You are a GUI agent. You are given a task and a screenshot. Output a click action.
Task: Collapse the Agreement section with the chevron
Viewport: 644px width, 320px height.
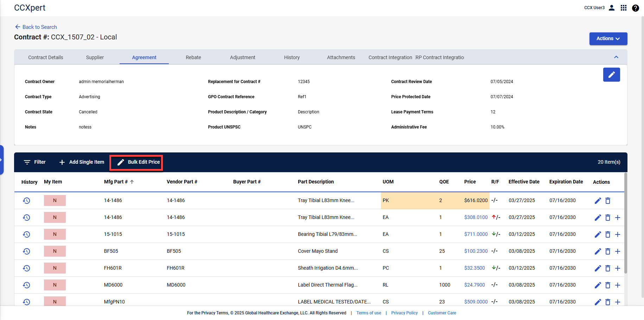(x=616, y=57)
